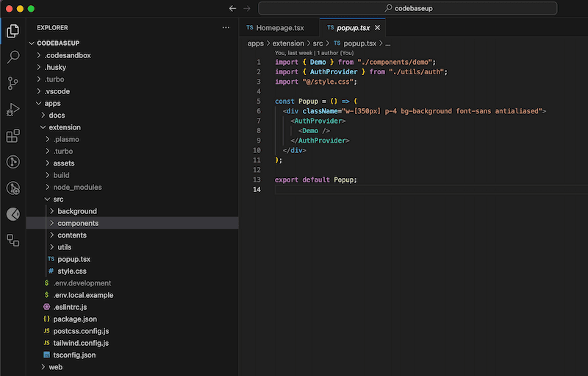The image size is (588, 376).
Task: Open the Source Control view
Action: [12, 83]
